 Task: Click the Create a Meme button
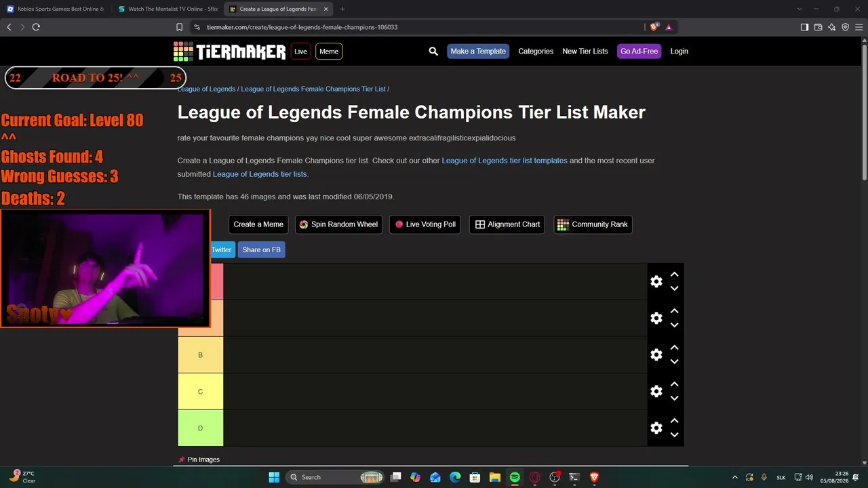[258, 224]
